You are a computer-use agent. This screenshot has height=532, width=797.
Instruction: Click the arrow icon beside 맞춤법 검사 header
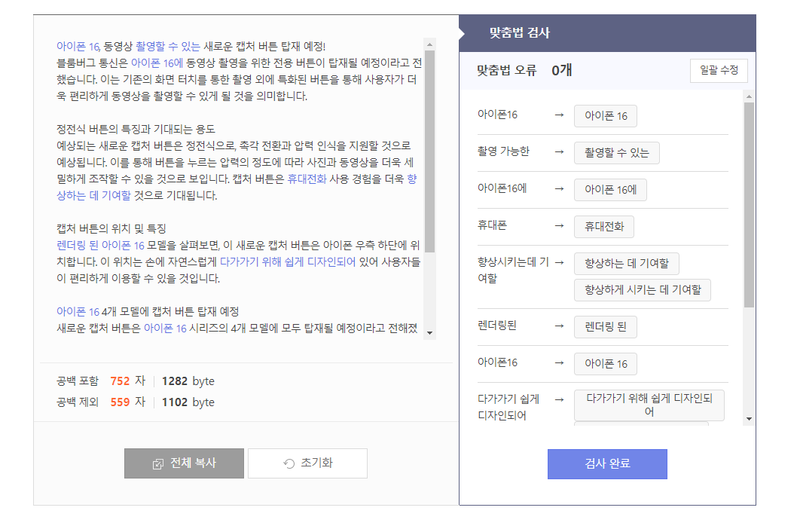(460, 33)
